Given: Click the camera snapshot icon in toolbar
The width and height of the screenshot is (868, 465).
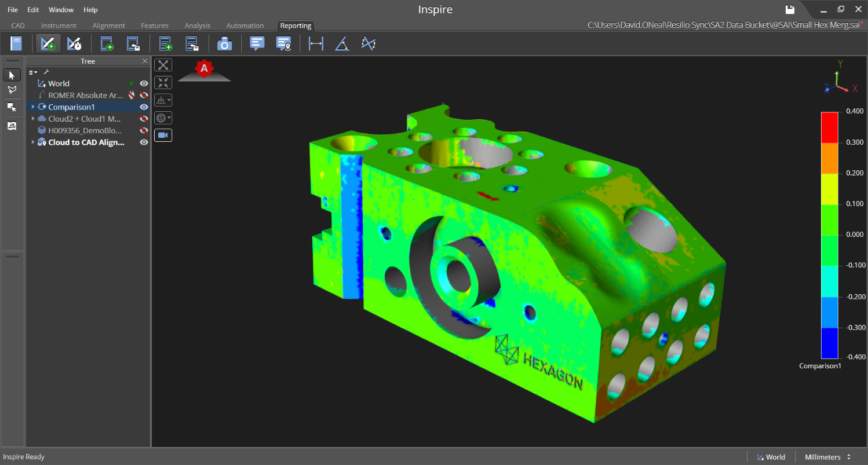Looking at the screenshot, I should click(224, 44).
